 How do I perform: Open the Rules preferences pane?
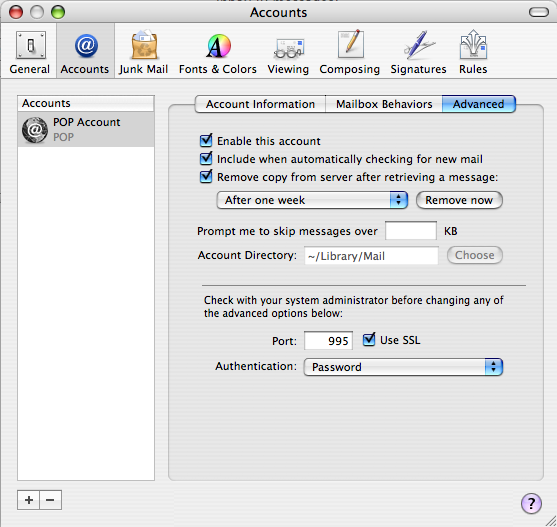pyautogui.click(x=473, y=52)
